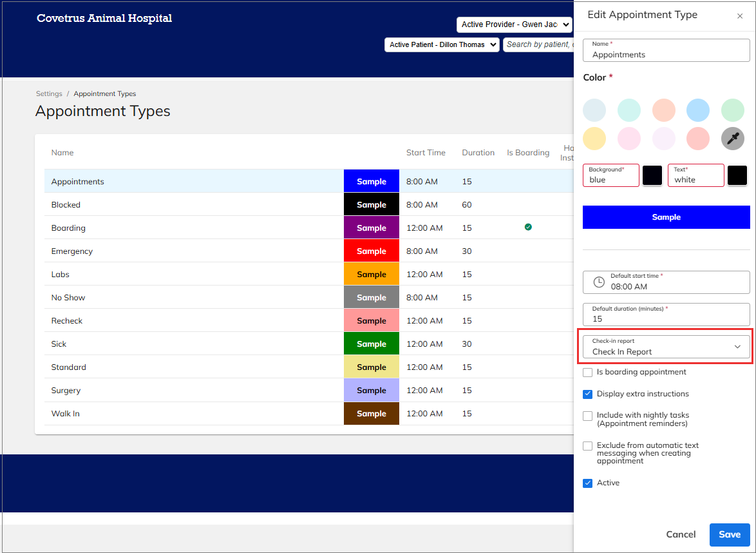This screenshot has height=553, width=756.
Task: Select the pale gray-blue color swatch
Action: [x=594, y=110]
